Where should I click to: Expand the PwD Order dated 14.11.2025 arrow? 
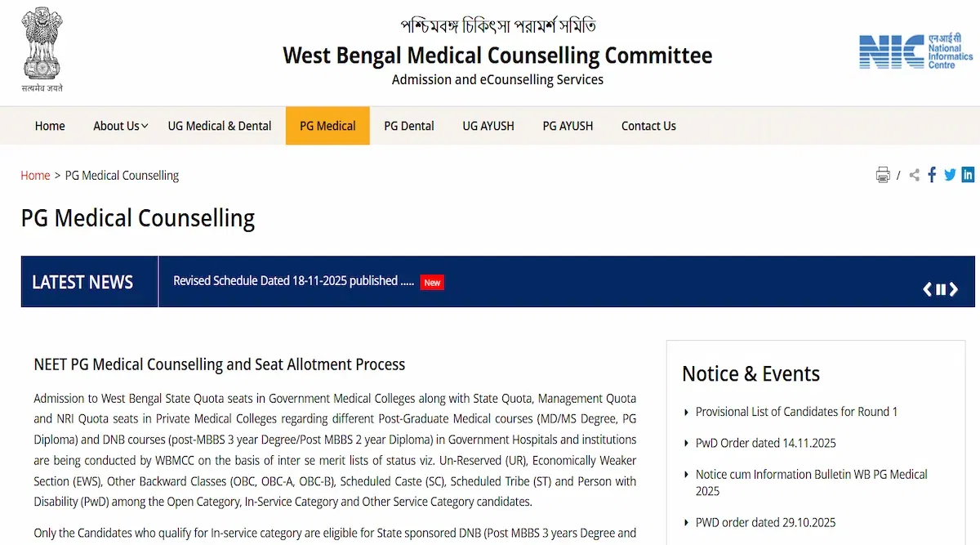coord(687,443)
